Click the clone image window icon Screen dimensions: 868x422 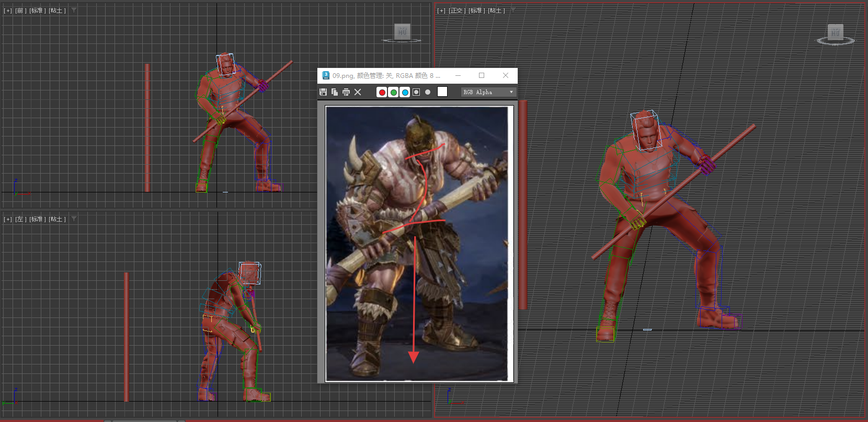[335, 92]
